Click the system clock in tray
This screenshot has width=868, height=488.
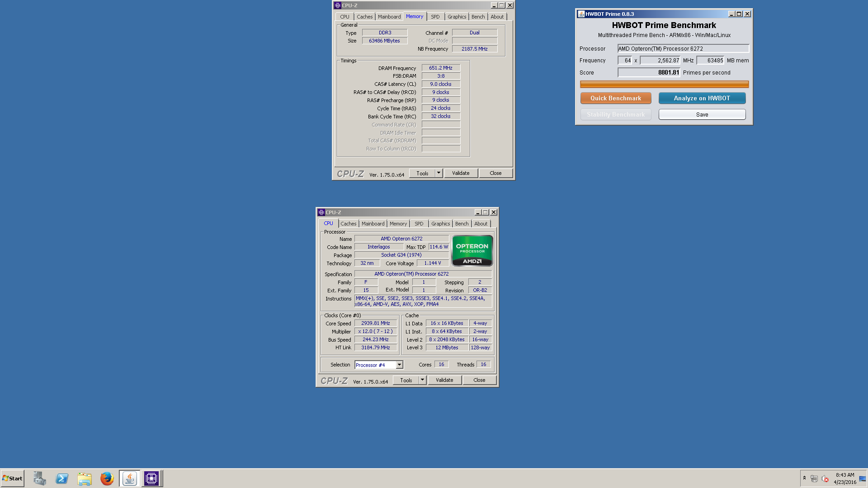[x=845, y=479]
